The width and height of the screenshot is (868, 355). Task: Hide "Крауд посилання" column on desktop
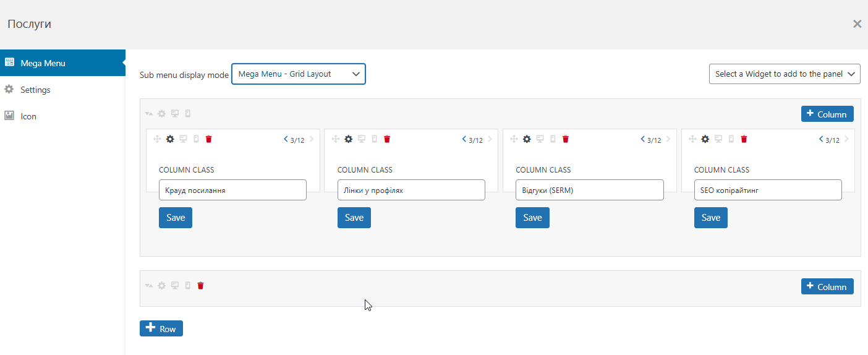(183, 139)
